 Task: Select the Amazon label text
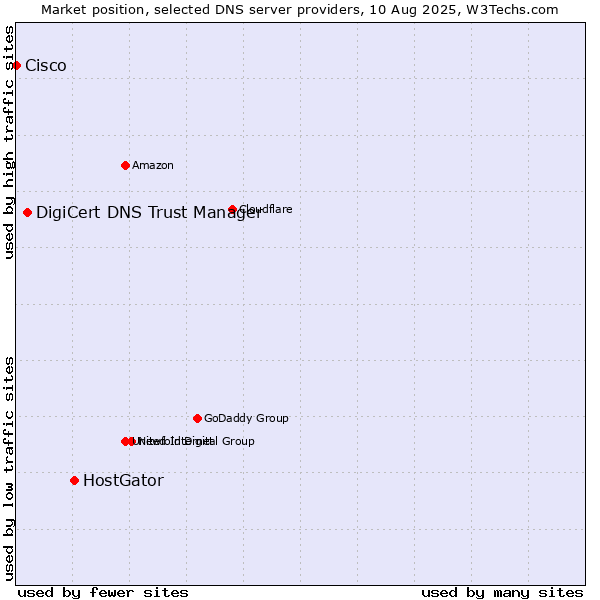[x=153, y=166]
